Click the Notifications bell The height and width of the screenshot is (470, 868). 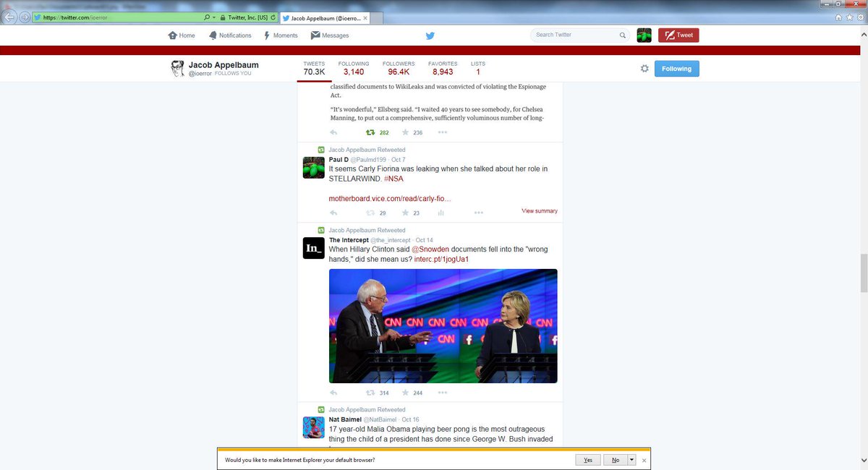(x=213, y=35)
